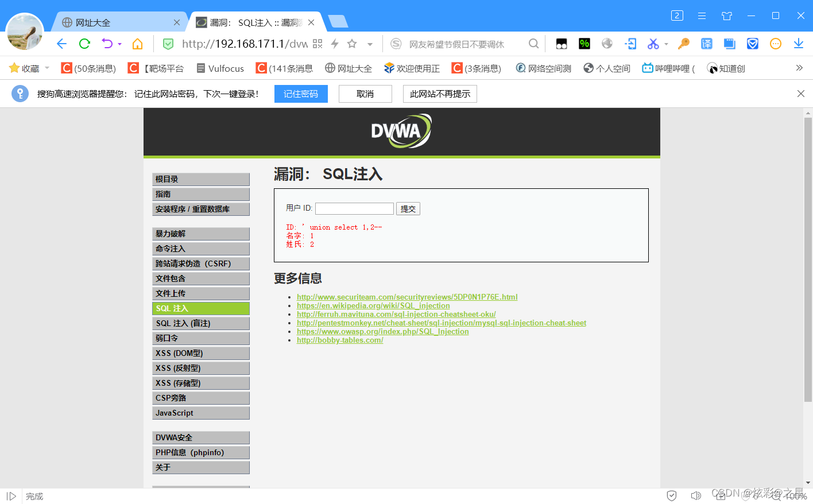The width and height of the screenshot is (813, 504).
Task: Click the purple undo/restore tab icon
Action: point(107,44)
